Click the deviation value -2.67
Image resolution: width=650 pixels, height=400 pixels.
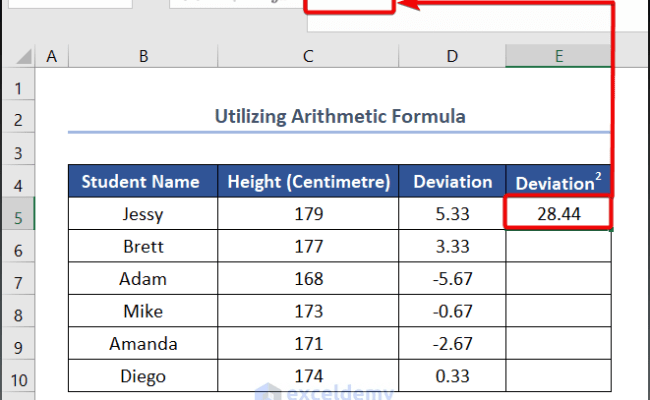pos(452,343)
